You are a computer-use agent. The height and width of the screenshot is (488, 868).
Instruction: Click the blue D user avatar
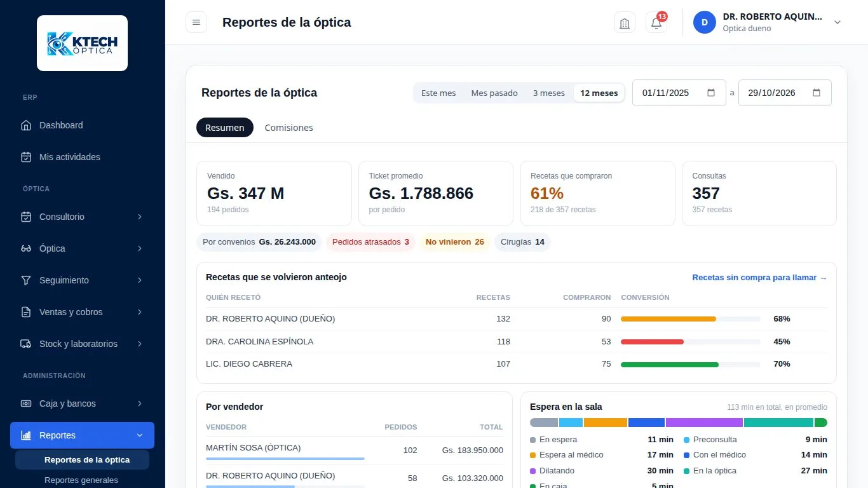pyautogui.click(x=705, y=22)
